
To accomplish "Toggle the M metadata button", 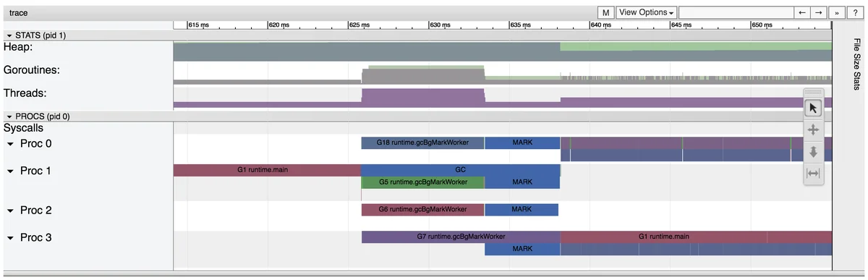I will click(605, 12).
